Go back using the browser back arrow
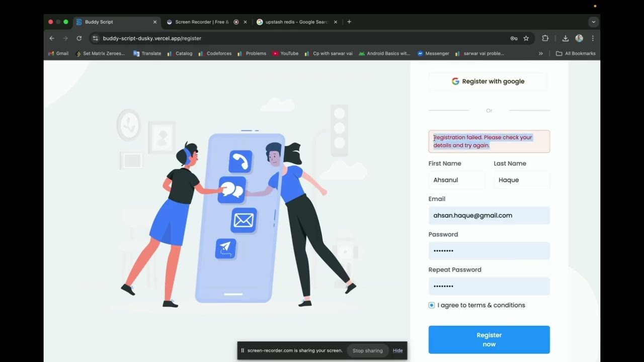Viewport: 644px width, 362px height. pyautogui.click(x=52, y=38)
